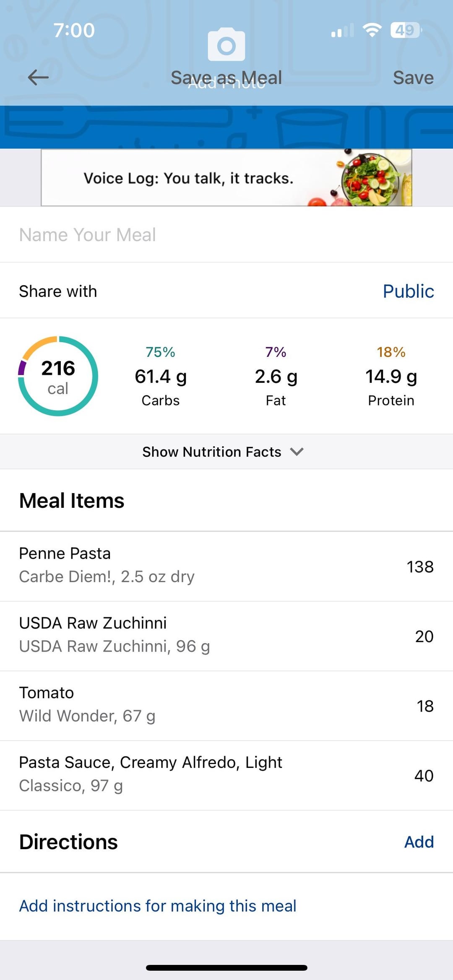The width and height of the screenshot is (453, 980).
Task: Click Add instructions for making this meal
Action: click(x=158, y=906)
